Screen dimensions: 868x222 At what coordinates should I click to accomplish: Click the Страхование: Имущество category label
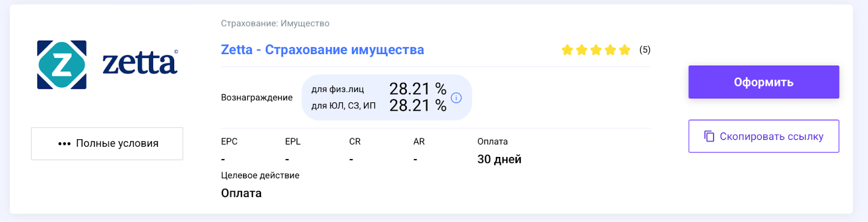(x=275, y=23)
